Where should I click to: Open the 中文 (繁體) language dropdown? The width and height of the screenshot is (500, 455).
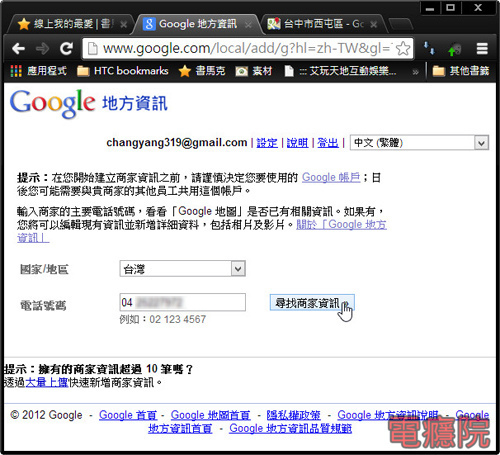[x=419, y=143]
